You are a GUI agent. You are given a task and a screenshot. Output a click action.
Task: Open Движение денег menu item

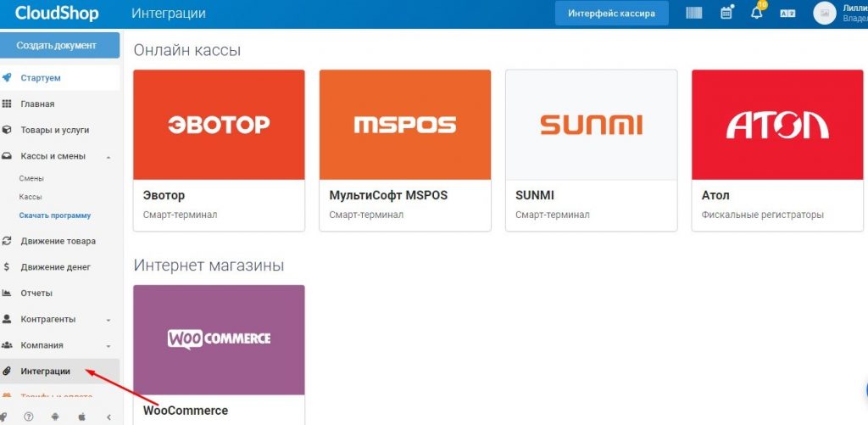point(55,267)
